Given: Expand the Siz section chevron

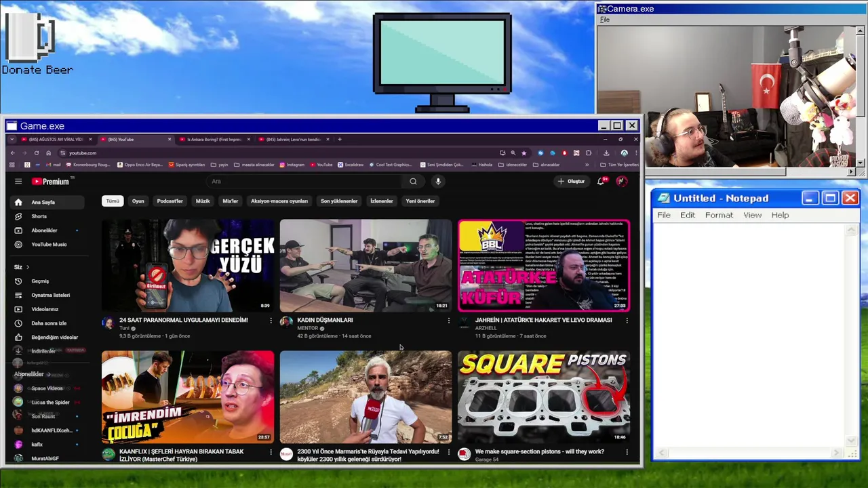Looking at the screenshot, I should coord(27,267).
